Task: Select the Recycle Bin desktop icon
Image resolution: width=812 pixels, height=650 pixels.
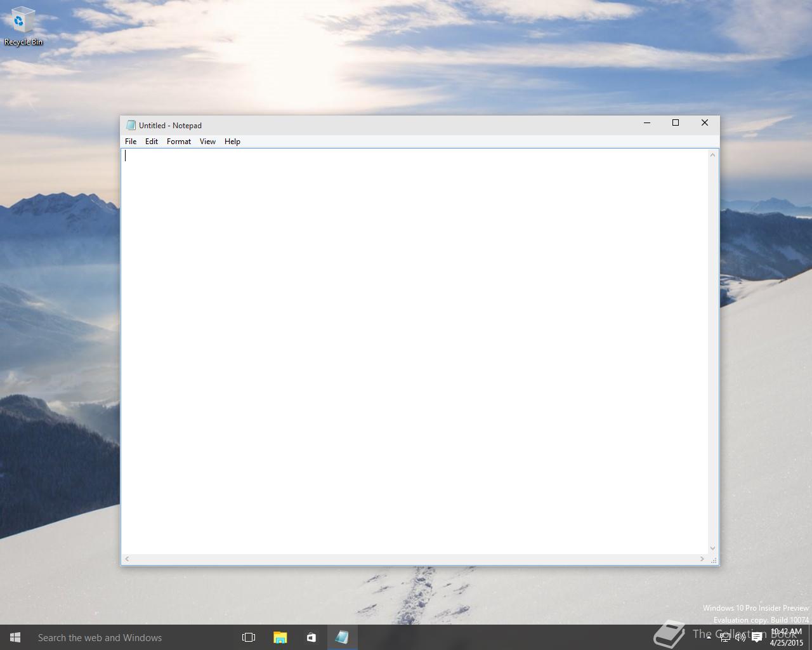Action: pyautogui.click(x=23, y=26)
